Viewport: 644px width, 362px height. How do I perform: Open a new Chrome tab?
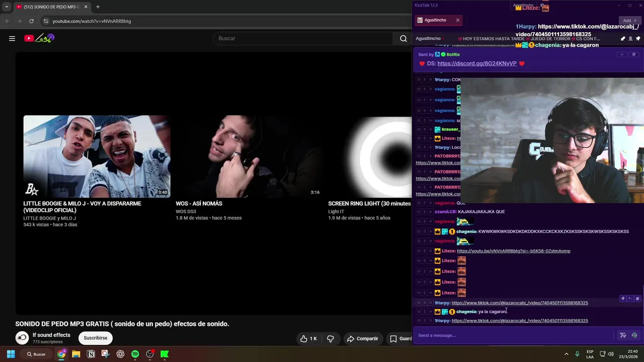(98, 7)
